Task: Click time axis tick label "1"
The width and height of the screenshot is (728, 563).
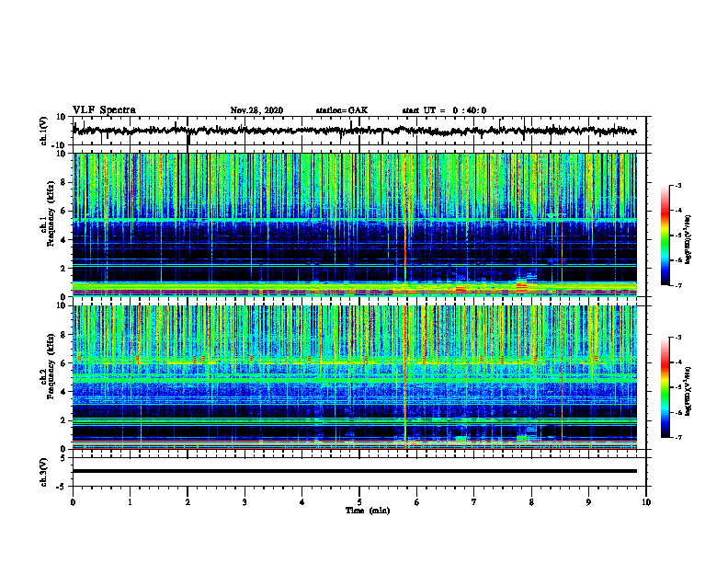Action: click(x=130, y=502)
